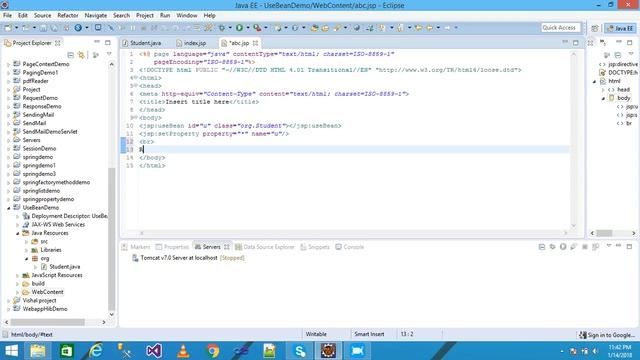The image size is (640, 360).
Task: Click the New file toolbar icon
Action: [8, 28]
